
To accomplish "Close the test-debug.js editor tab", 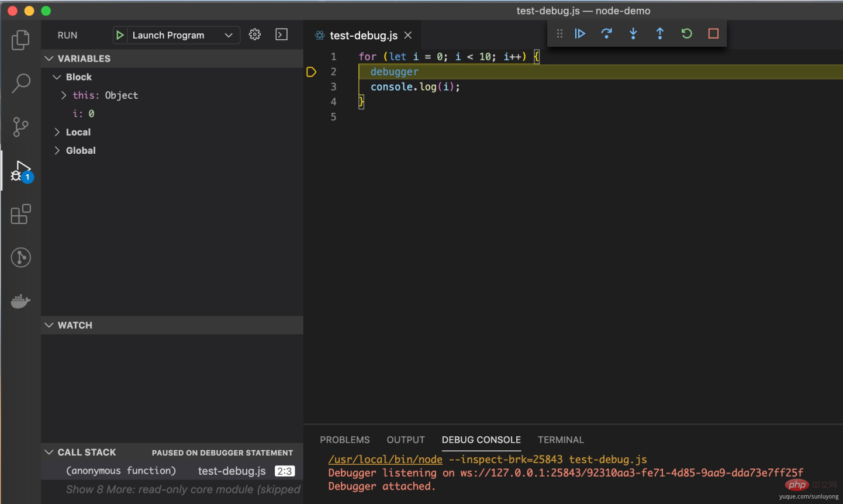I will 408,35.
